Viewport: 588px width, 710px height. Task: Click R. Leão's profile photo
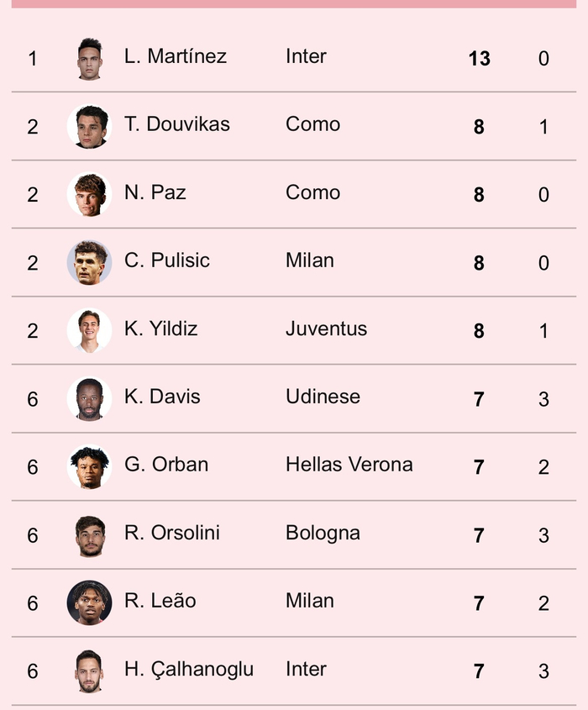(x=89, y=602)
